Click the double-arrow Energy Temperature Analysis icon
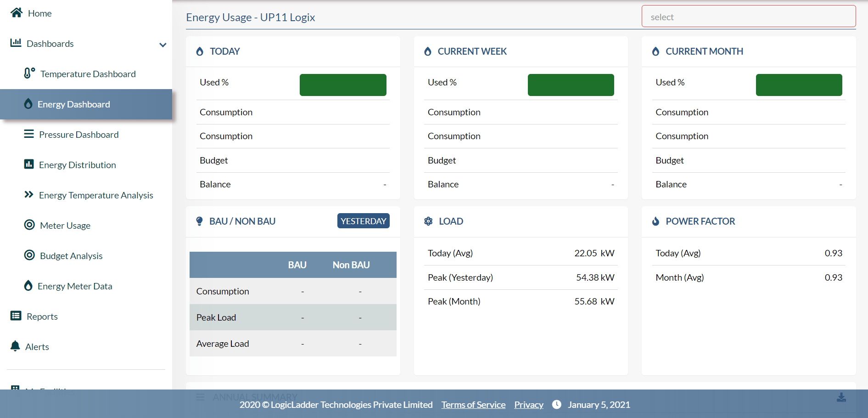The width and height of the screenshot is (868, 418). 29,194
